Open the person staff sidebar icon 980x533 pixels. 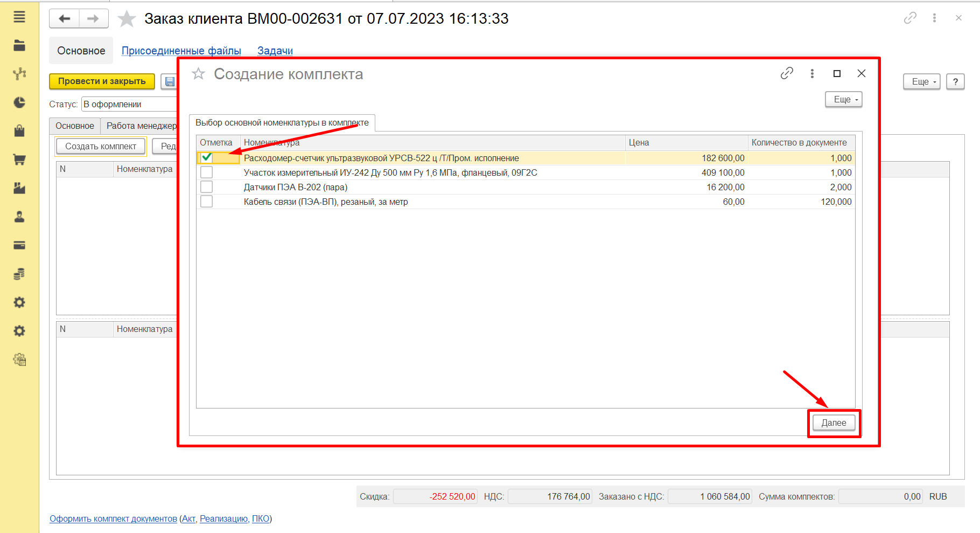(x=19, y=217)
